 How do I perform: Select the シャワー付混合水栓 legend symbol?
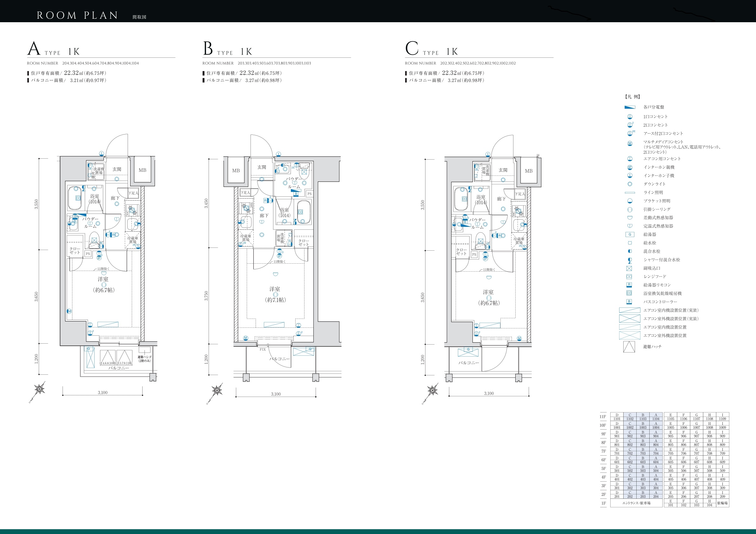[x=630, y=260]
